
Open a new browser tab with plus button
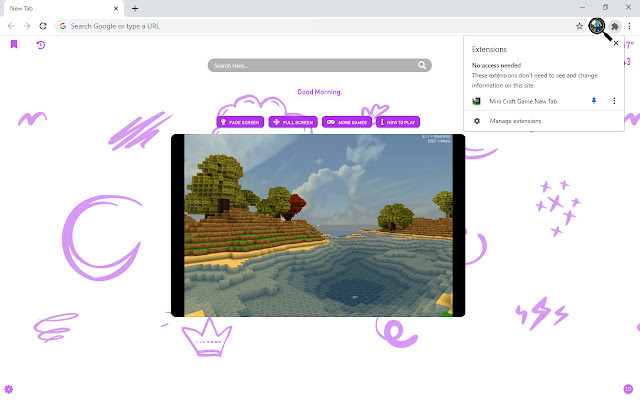(135, 8)
